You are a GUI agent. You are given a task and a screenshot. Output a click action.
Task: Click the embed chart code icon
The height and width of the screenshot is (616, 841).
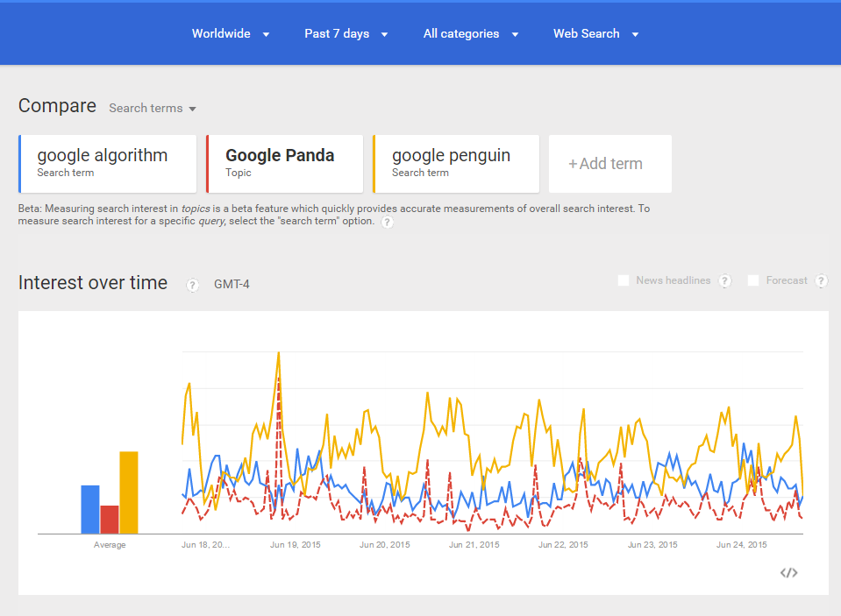click(x=788, y=572)
